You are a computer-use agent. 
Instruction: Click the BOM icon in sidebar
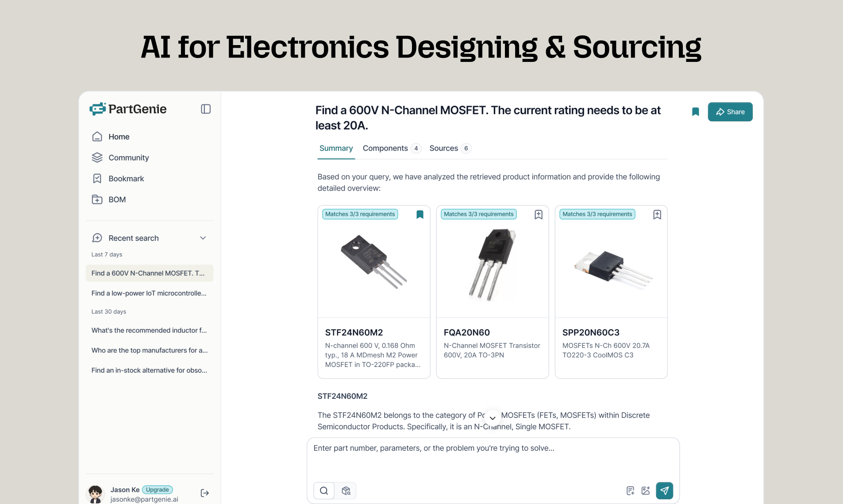[97, 199]
